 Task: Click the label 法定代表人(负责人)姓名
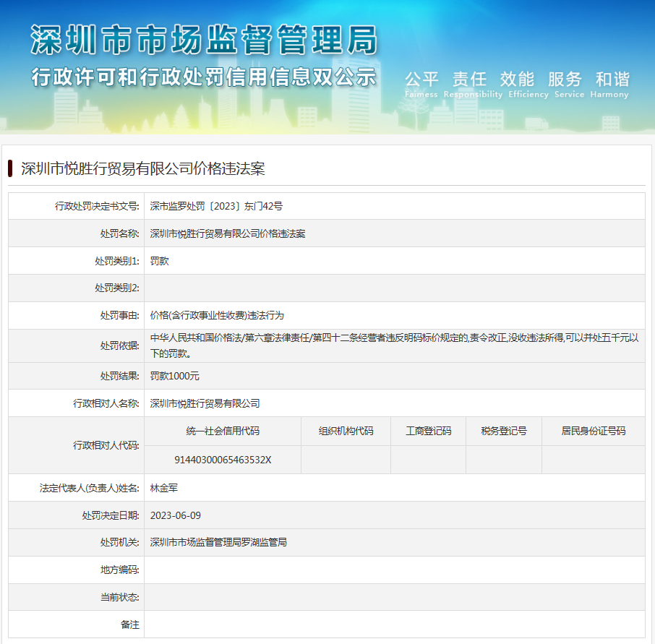pyautogui.click(x=90, y=488)
